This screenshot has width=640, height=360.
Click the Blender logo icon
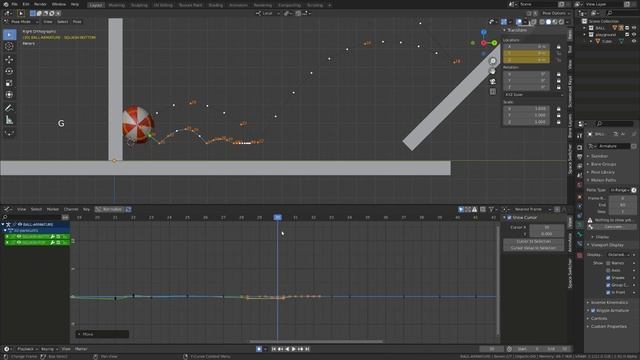coord(6,4)
